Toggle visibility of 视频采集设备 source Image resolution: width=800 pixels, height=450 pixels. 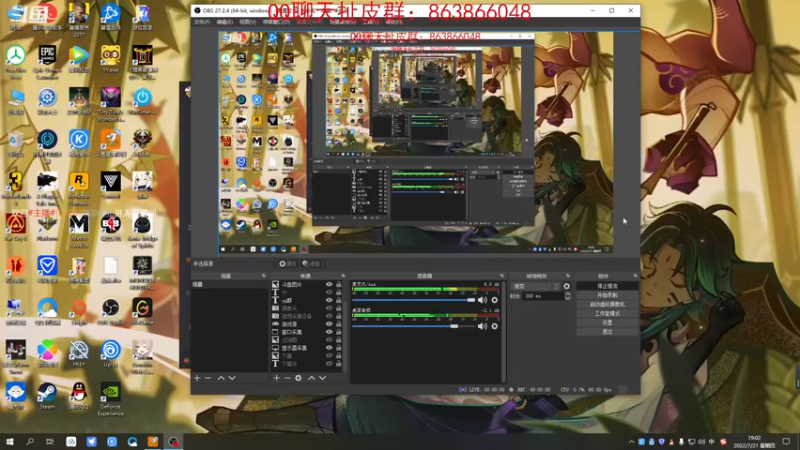(x=329, y=316)
